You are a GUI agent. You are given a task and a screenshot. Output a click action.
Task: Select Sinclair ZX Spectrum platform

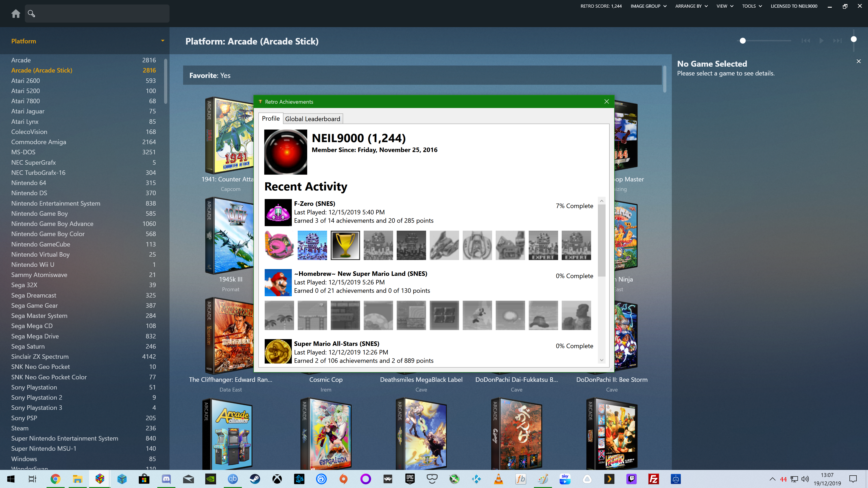click(84, 356)
